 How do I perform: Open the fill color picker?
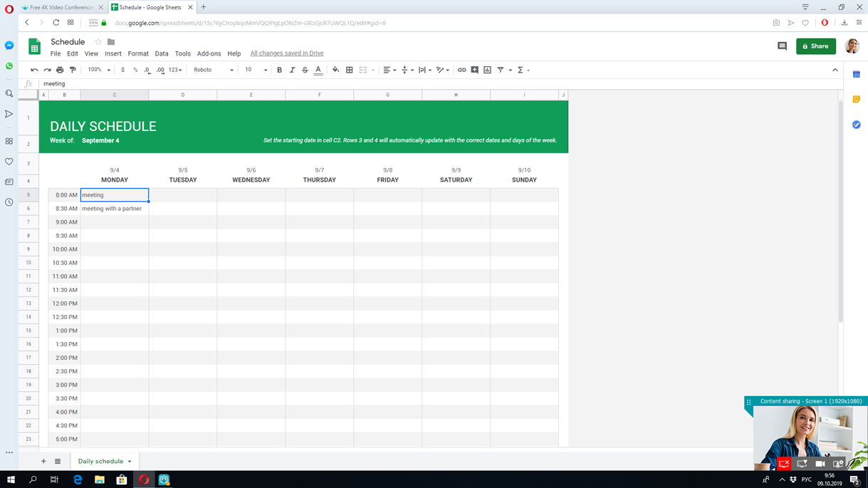(335, 70)
